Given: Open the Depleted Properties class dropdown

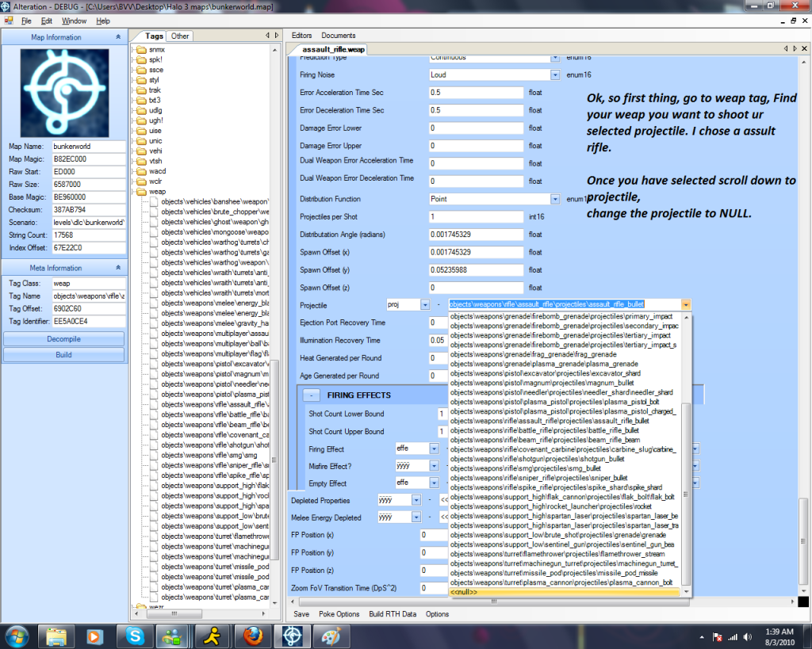Looking at the screenshot, I should [x=416, y=501].
